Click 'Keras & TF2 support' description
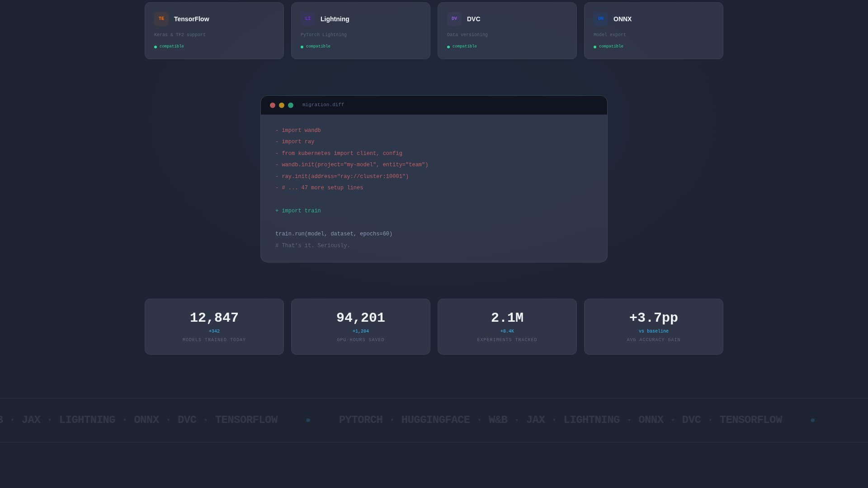The image size is (868, 488). (180, 35)
